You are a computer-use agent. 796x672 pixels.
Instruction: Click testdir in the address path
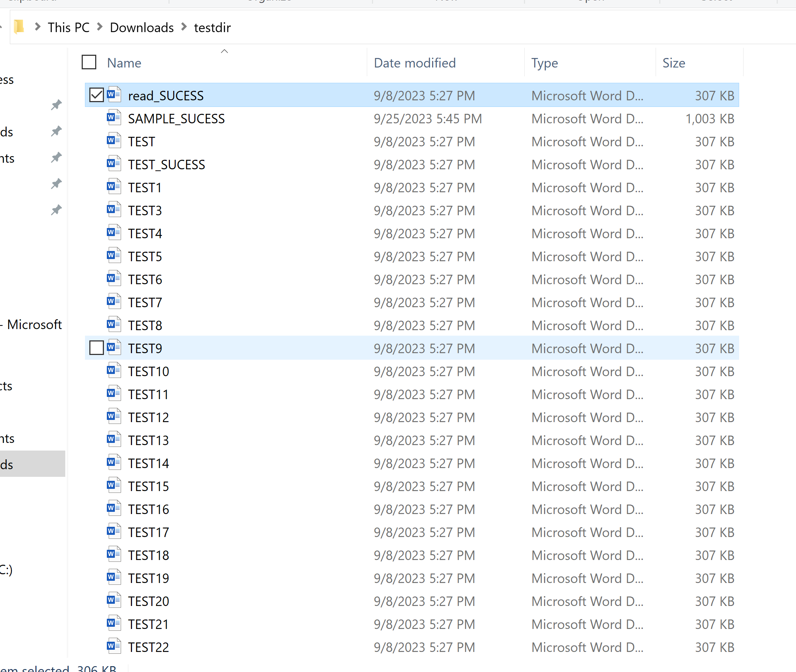[213, 27]
